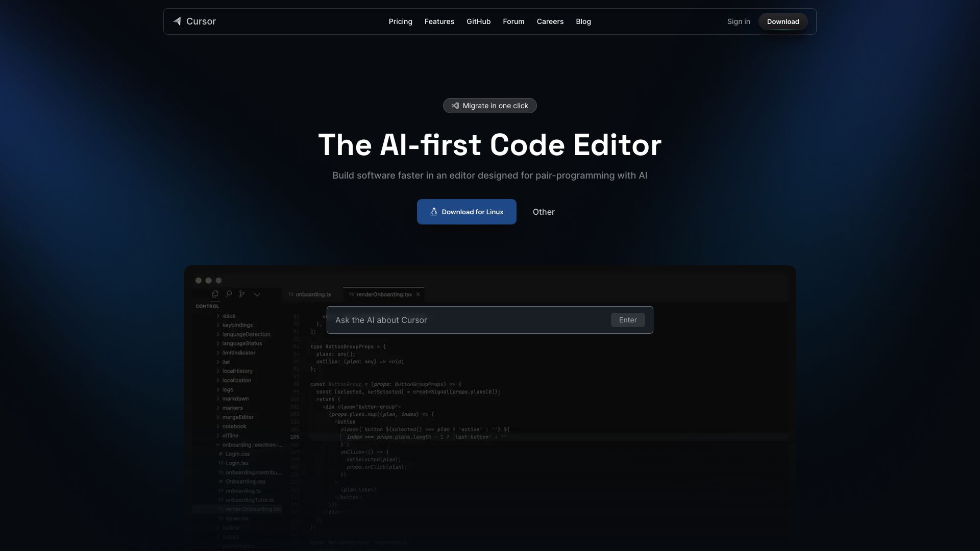This screenshot has width=980, height=551.
Task: Click the Download for Linux button
Action: pos(467,211)
